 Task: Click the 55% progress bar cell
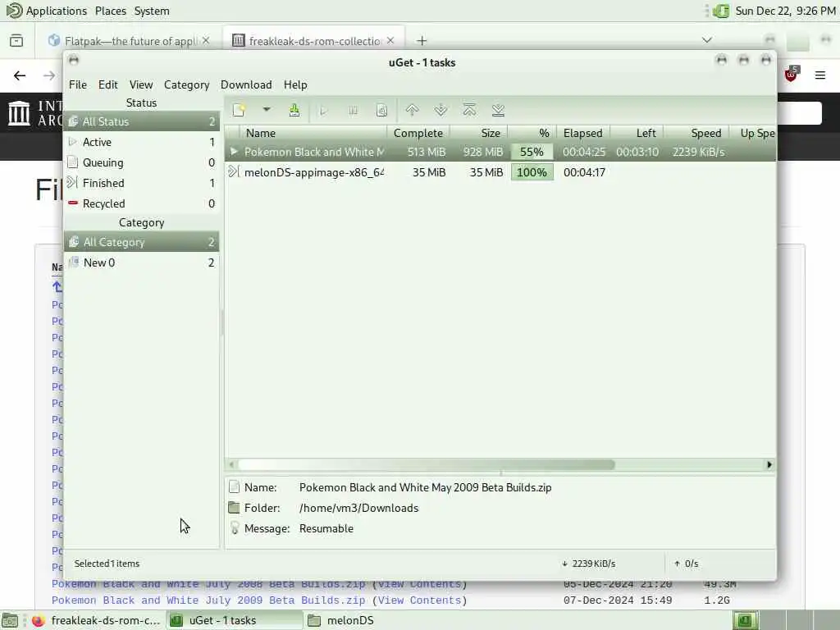(532, 152)
